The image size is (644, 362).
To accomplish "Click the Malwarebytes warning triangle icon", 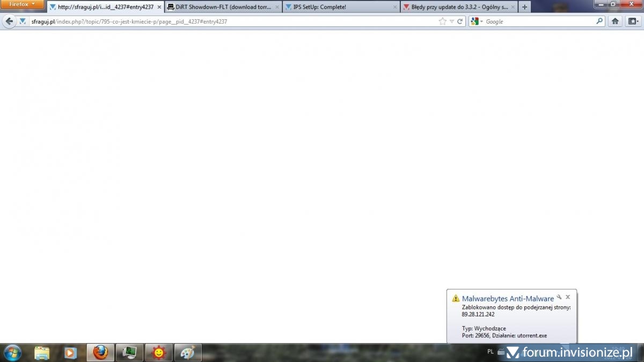I will tap(456, 298).
